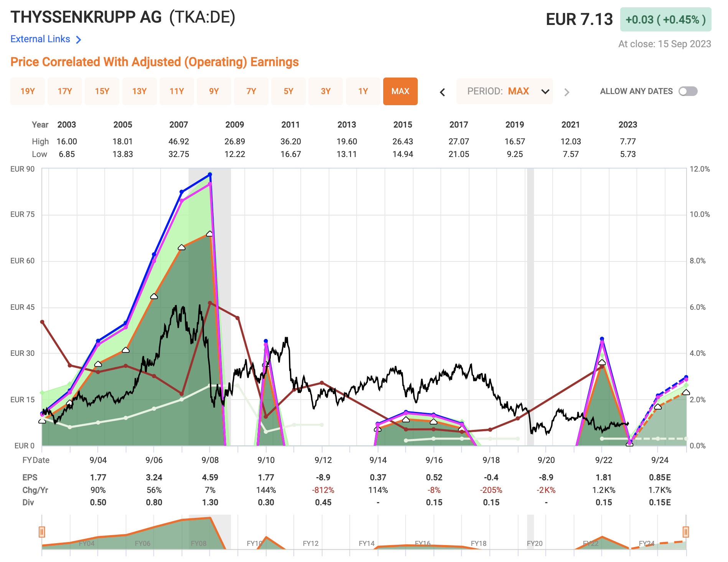Image resolution: width=728 pixels, height=562 pixels.
Task: Click the white triangle marker at 9/07 on orange line
Action: coord(182,248)
